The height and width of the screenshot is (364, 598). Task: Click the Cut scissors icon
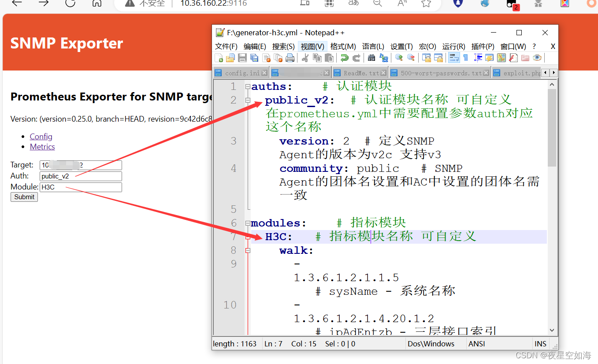[x=305, y=58]
